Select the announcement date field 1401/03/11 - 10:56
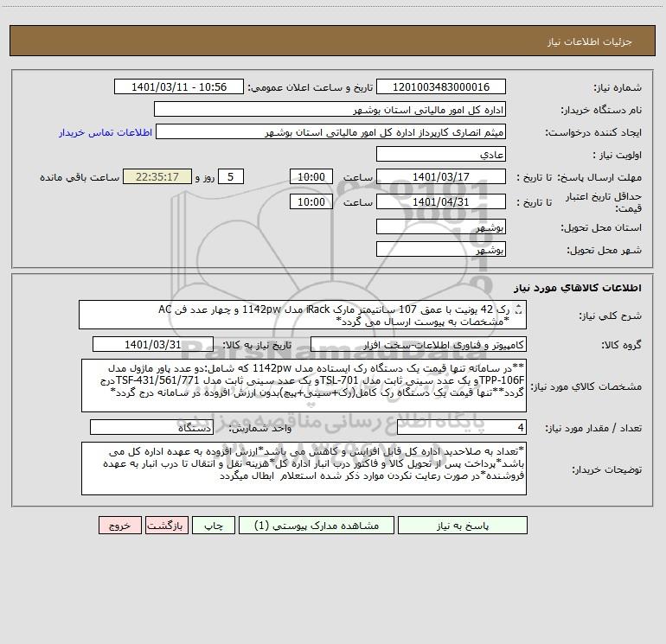This screenshot has width=666, height=644. click(x=179, y=86)
